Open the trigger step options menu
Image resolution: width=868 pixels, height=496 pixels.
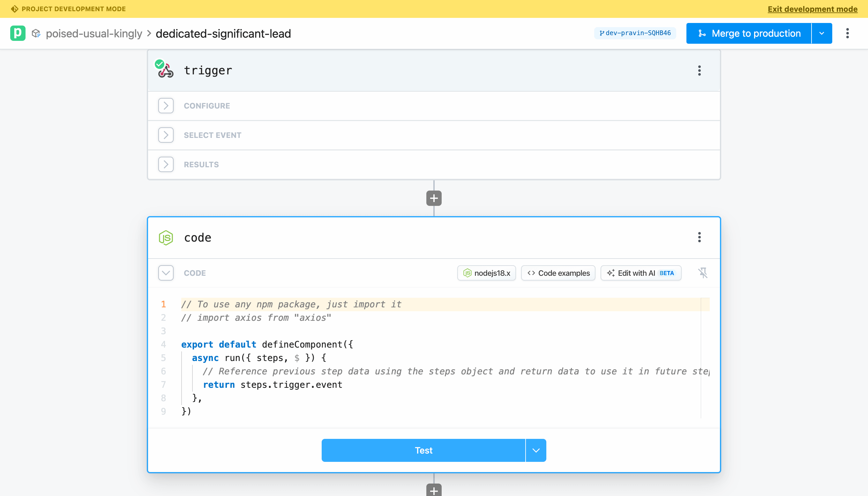699,71
